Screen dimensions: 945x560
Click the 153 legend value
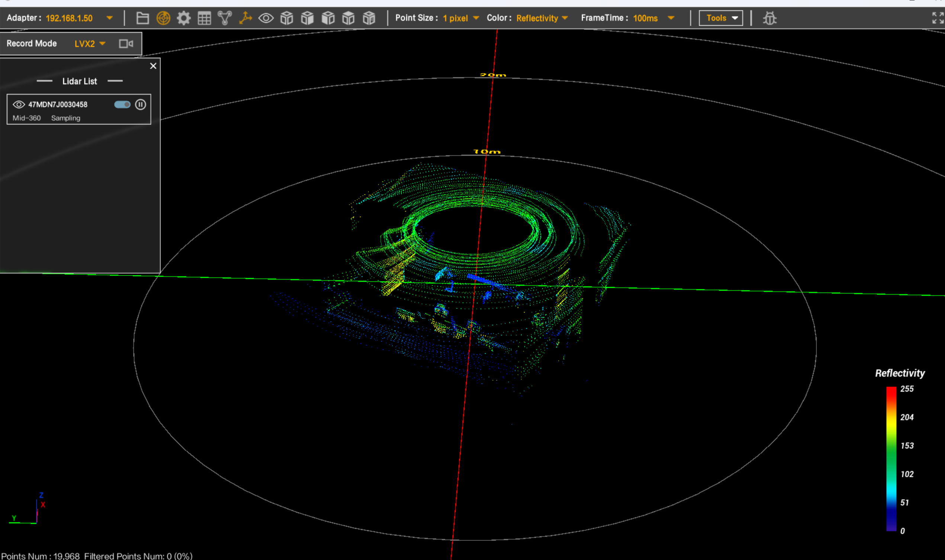click(x=907, y=446)
